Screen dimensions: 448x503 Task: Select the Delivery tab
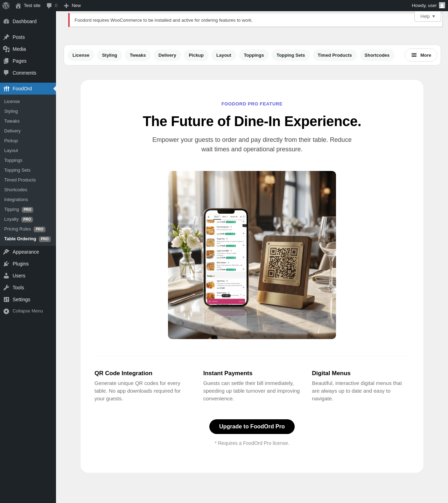(167, 55)
